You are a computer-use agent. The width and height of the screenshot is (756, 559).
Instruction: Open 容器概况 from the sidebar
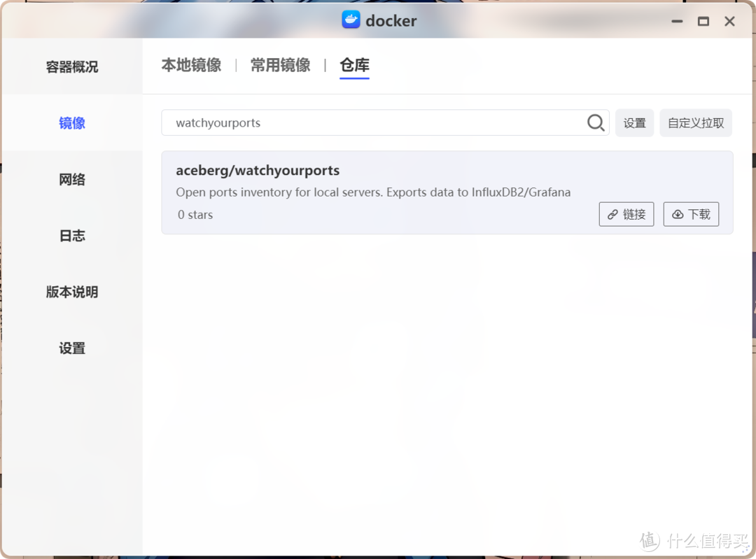[72, 66]
